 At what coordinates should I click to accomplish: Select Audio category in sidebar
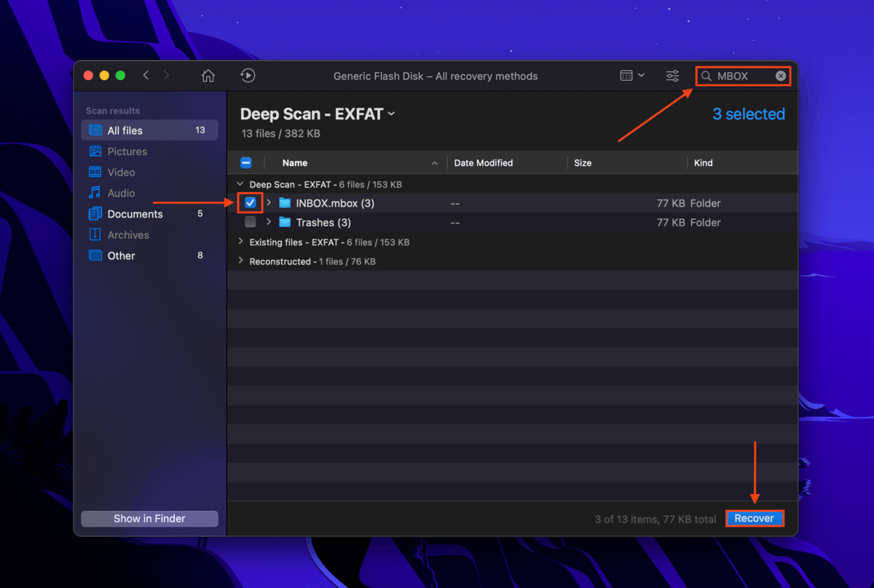[121, 193]
